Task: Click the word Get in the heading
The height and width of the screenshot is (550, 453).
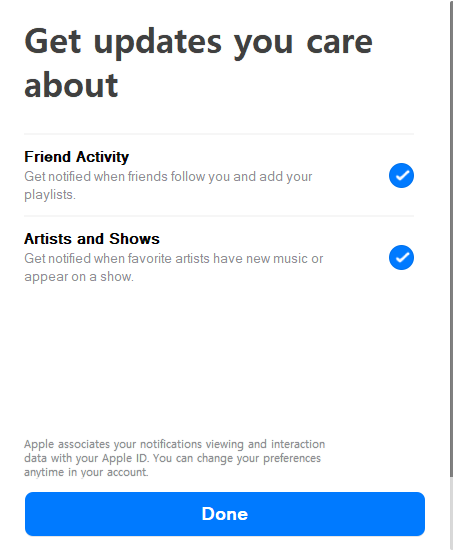Action: [53, 42]
